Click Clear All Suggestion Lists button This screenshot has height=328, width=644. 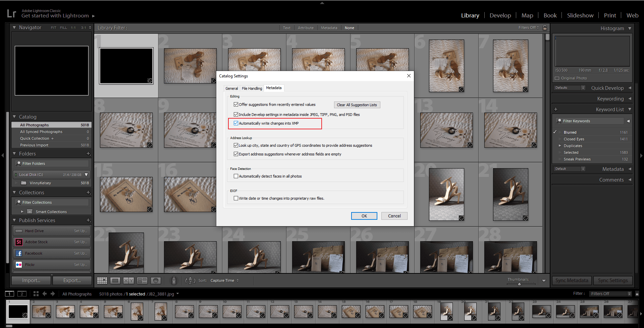[357, 105]
